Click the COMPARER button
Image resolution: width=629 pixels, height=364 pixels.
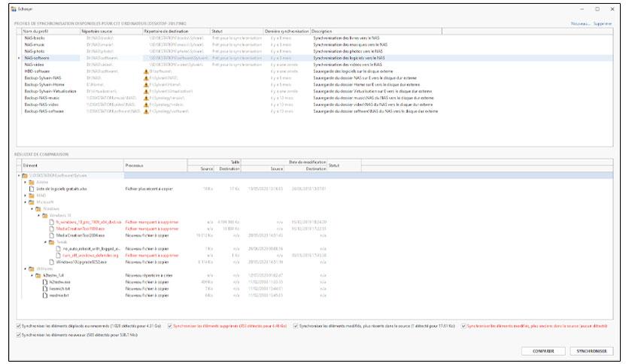[543, 351]
